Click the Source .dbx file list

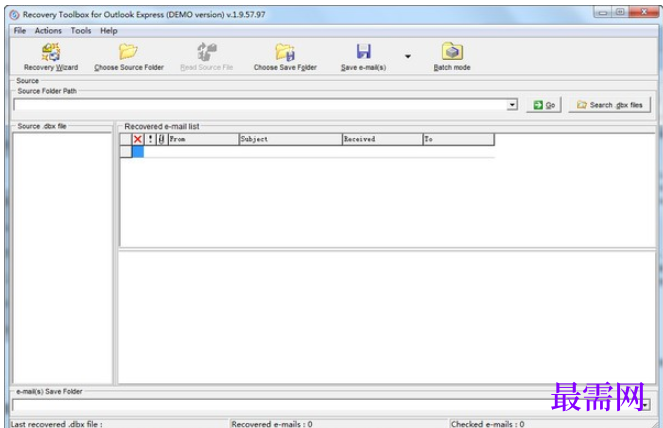(62, 258)
